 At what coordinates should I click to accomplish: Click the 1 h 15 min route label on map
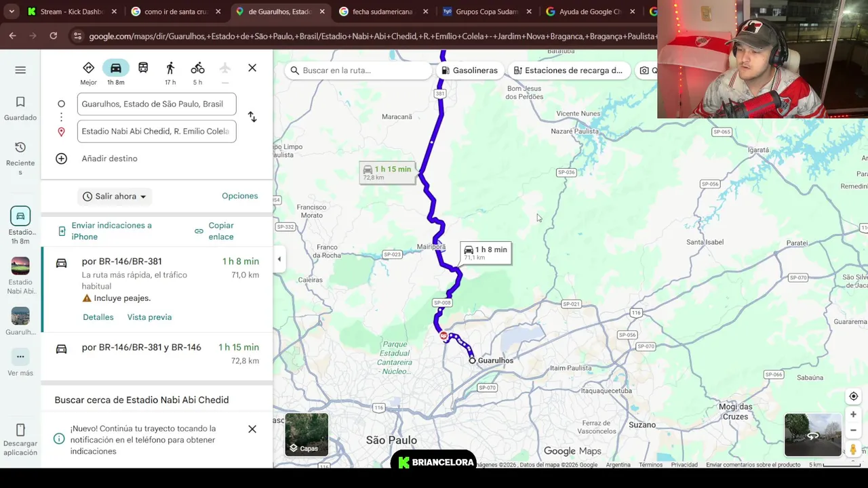[x=387, y=172]
